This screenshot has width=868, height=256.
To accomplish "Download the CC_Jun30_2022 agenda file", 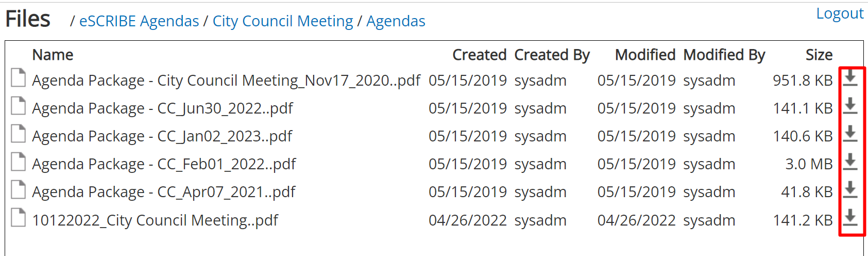I will pos(850,106).
